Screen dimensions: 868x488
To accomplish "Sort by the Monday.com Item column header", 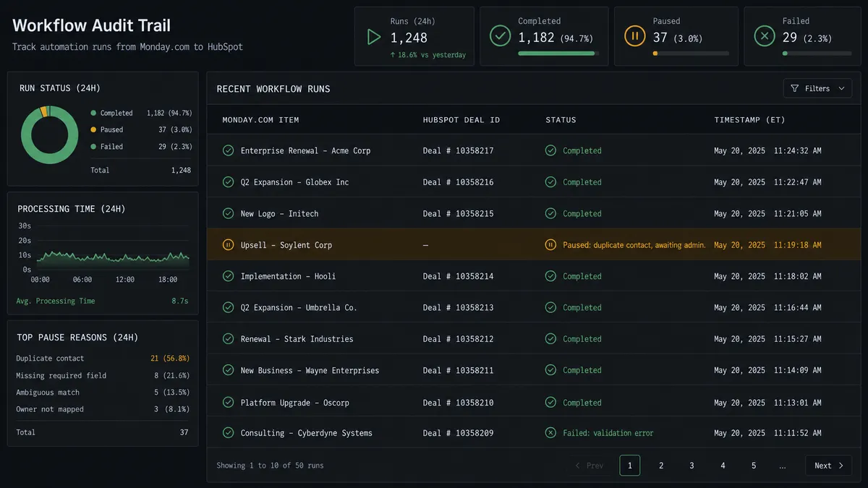I will (x=260, y=120).
